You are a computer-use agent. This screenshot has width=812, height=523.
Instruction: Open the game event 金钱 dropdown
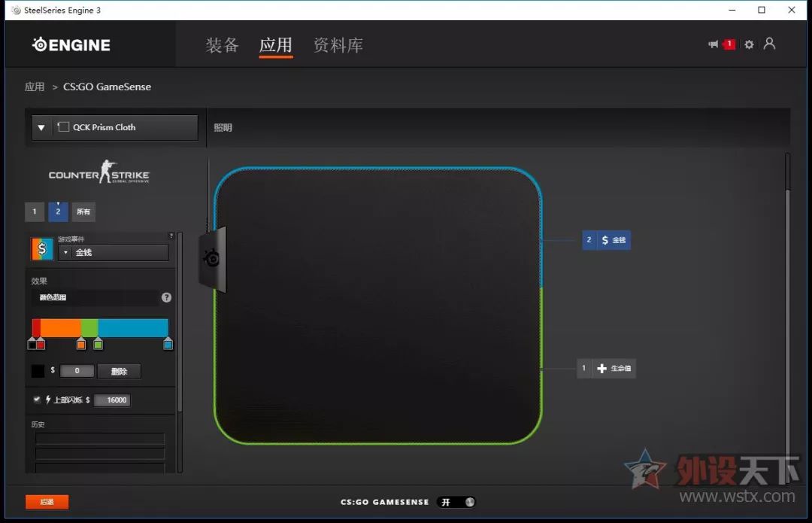pyautogui.click(x=114, y=252)
